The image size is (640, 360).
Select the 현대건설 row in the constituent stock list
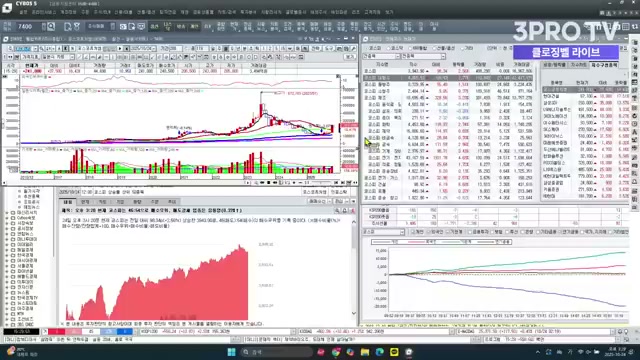click(585, 96)
